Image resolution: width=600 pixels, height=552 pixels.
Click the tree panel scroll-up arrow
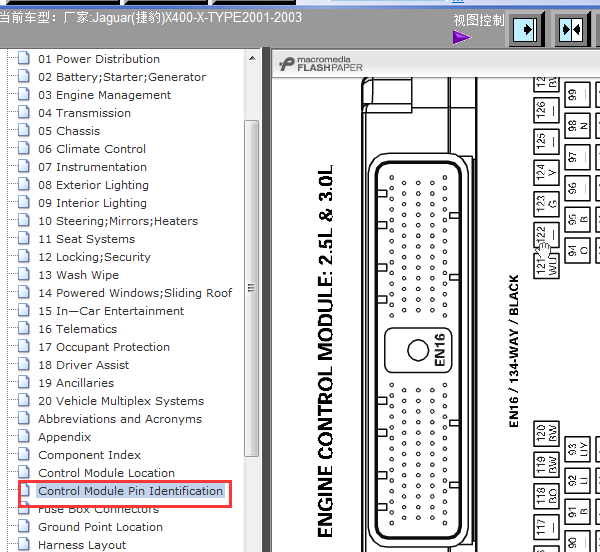click(x=252, y=56)
